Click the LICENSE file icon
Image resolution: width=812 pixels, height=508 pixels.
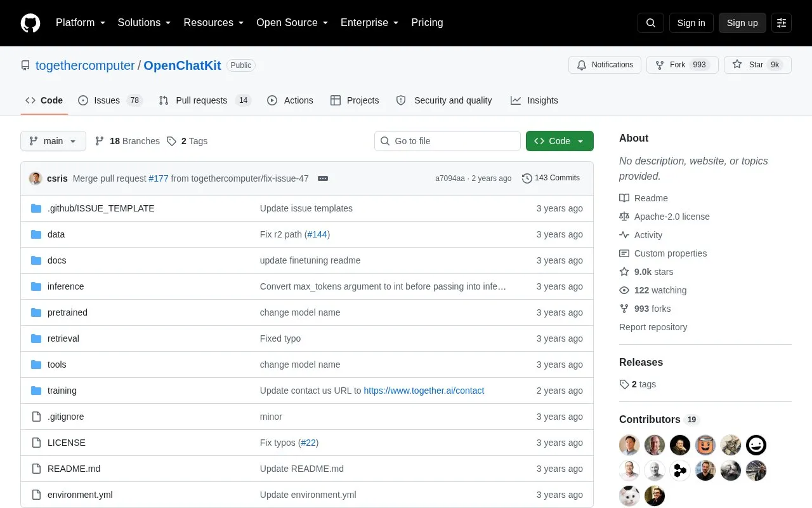36,443
